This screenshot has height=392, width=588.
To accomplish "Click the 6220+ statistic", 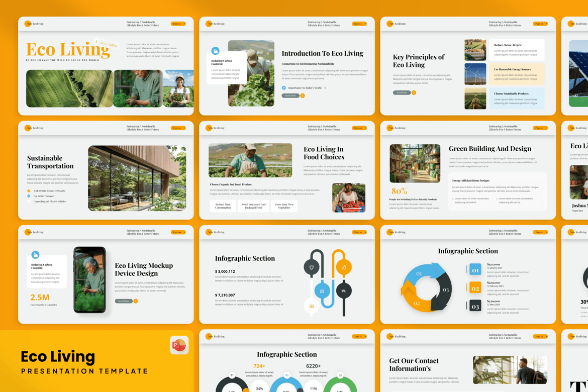I will tap(314, 366).
